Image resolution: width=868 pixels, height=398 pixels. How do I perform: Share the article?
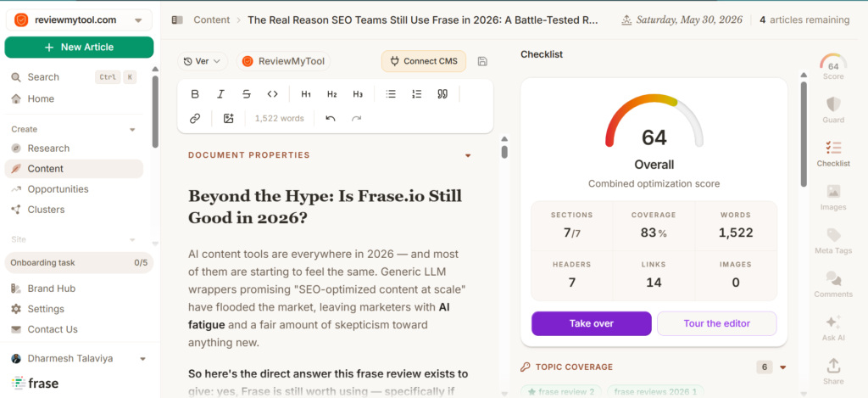833,372
